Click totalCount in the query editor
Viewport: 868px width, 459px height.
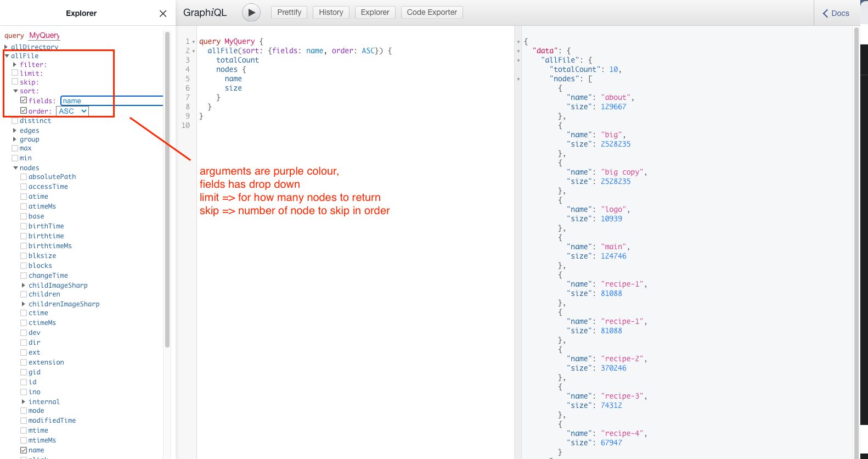coord(238,60)
